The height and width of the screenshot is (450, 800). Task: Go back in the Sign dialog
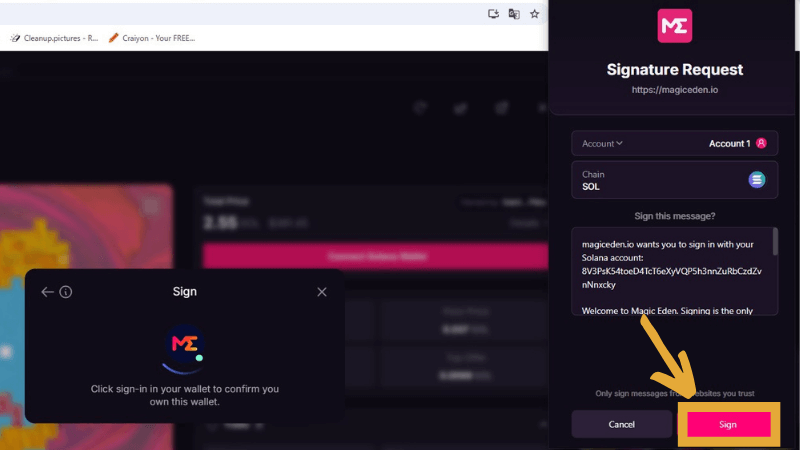point(47,292)
